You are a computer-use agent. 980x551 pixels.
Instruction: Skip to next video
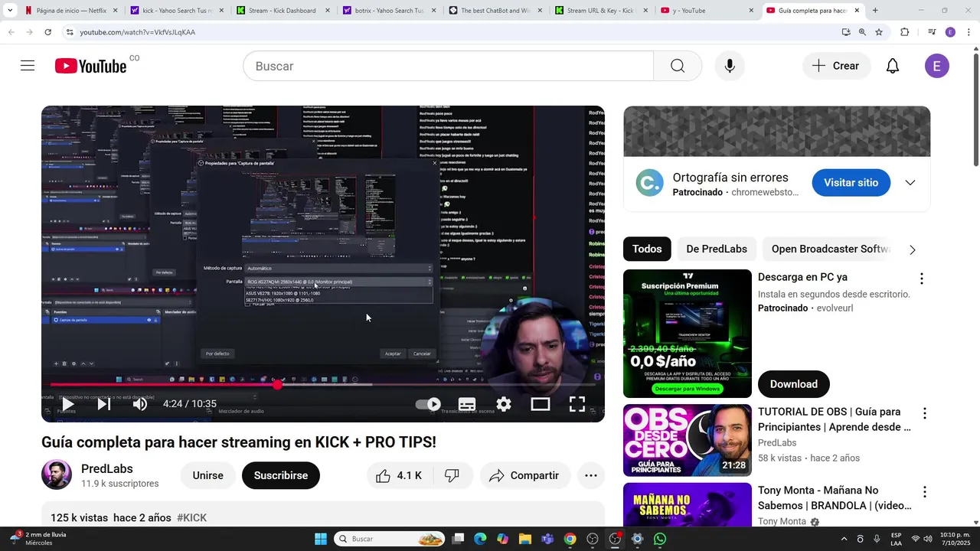point(104,404)
